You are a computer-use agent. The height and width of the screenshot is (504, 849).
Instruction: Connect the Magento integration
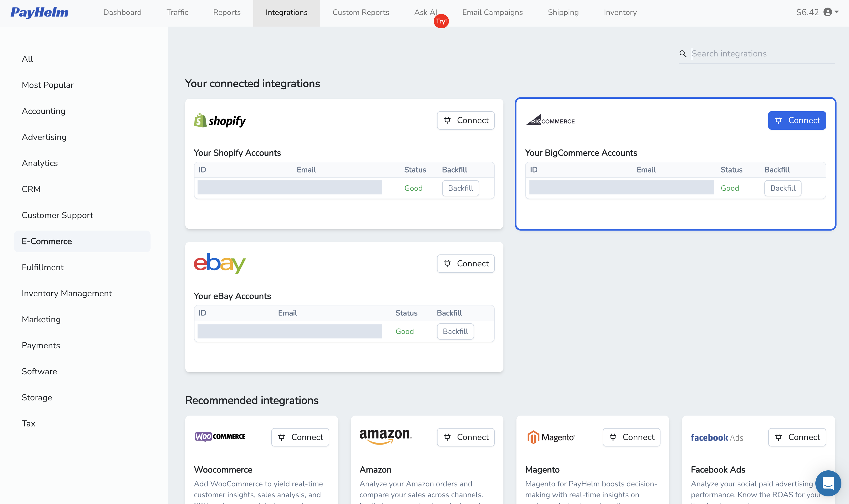pos(631,437)
